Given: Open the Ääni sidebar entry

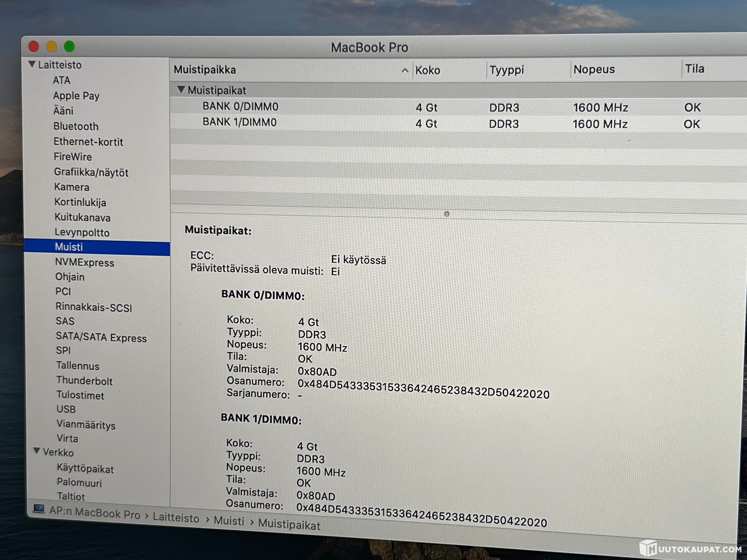Looking at the screenshot, I should pos(63,110).
